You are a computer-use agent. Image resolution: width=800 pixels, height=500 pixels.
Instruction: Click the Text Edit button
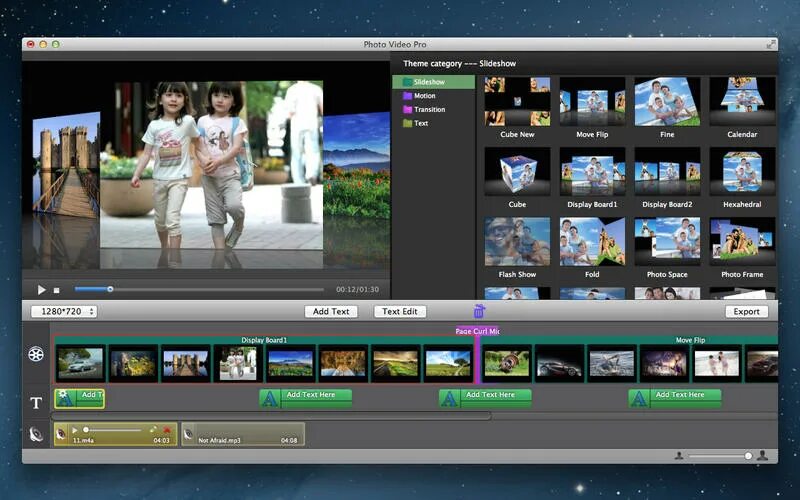[400, 311]
